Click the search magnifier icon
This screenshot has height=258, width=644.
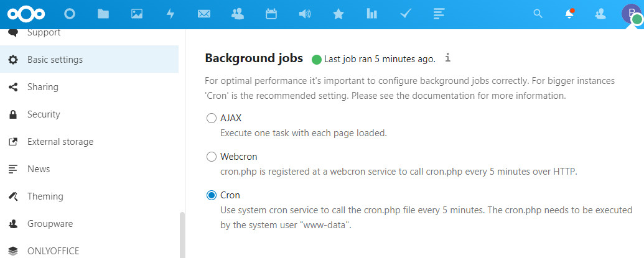538,14
